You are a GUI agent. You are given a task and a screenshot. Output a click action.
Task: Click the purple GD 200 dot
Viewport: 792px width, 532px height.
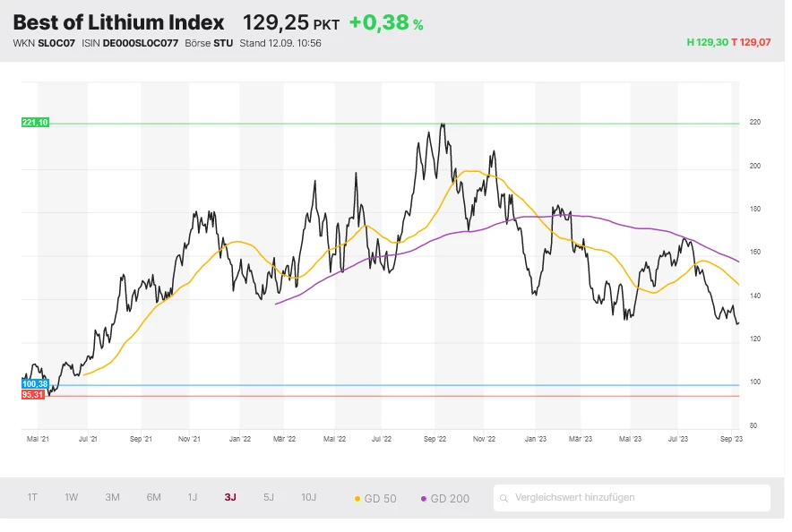coord(424,498)
